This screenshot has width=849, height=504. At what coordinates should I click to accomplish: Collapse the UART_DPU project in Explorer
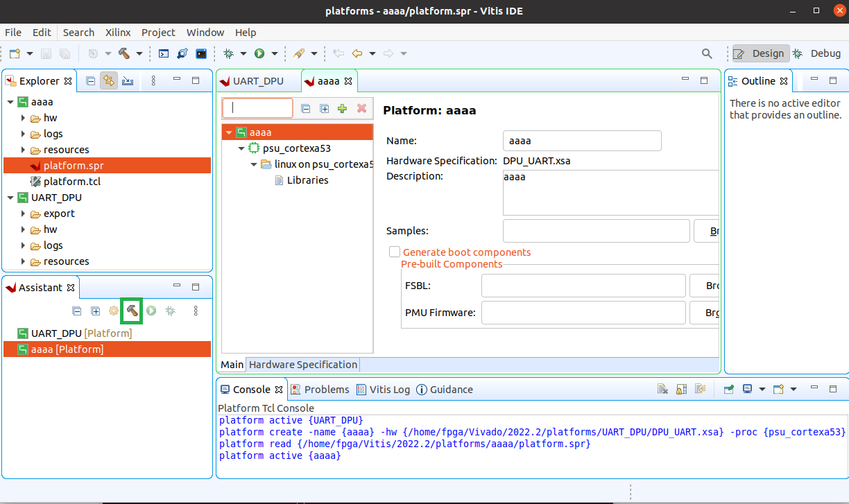[x=10, y=198]
